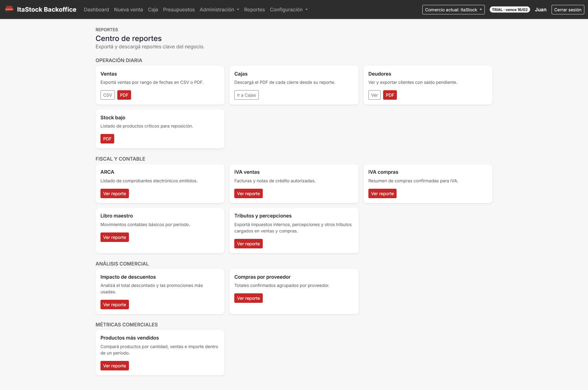
Task: Open the Comercio actual: ItaStock selector
Action: click(x=453, y=9)
